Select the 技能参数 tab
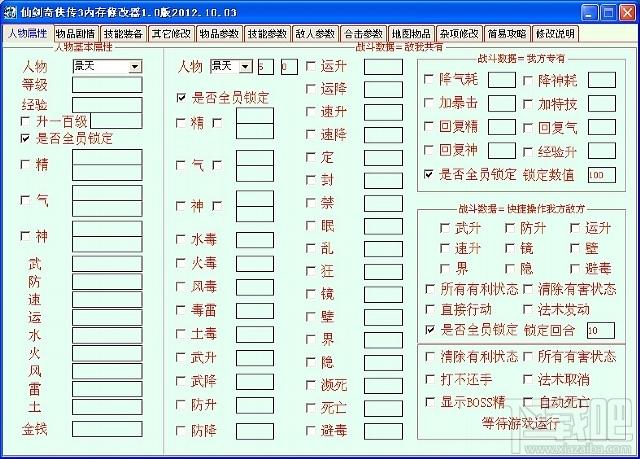 tap(267, 33)
